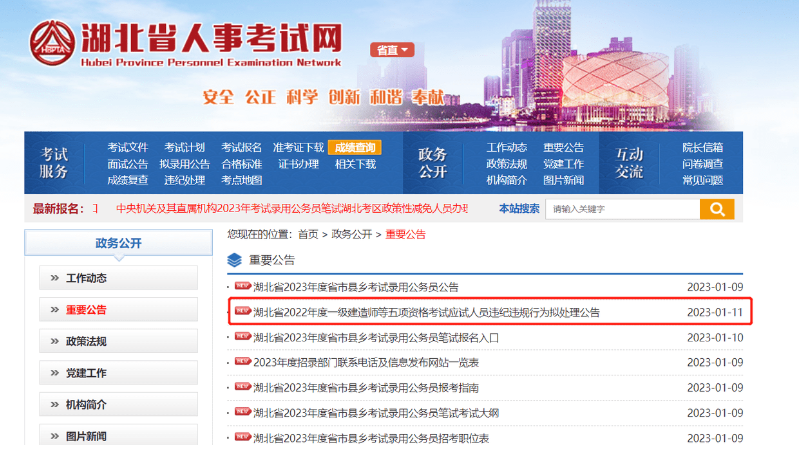Open 院长信箱 under 互动交流
This screenshot has width=801, height=451.
tap(702, 148)
